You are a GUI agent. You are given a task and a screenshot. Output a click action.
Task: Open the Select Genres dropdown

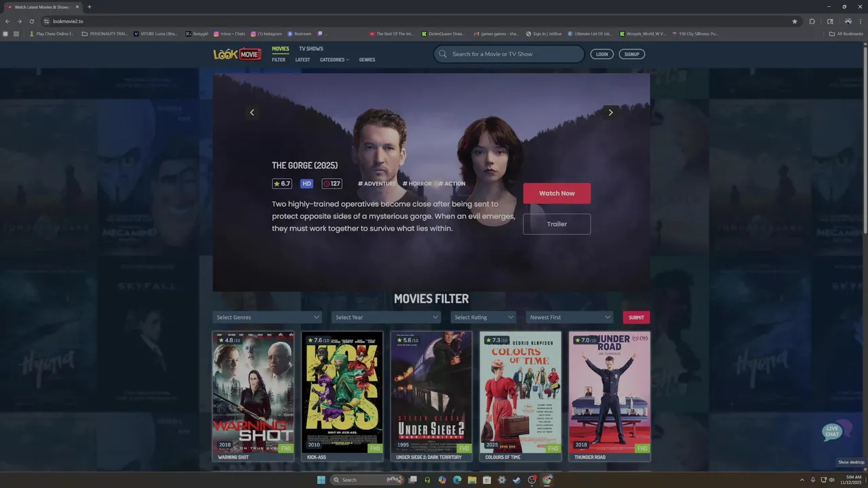(x=267, y=317)
